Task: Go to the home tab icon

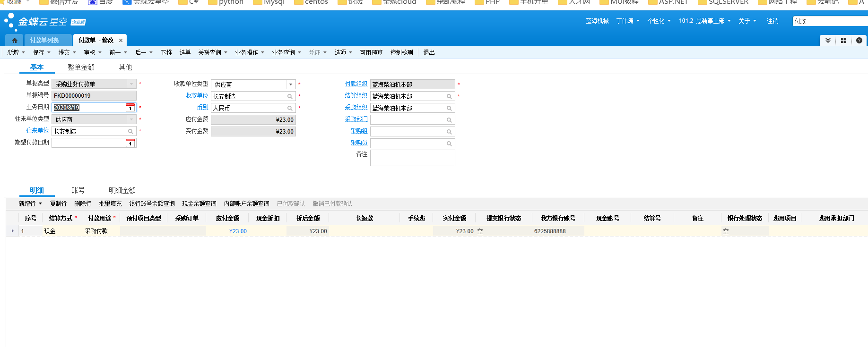Action: pyautogui.click(x=14, y=41)
